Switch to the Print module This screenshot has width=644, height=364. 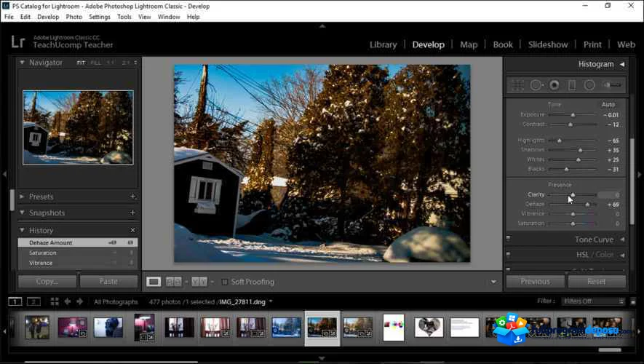click(x=592, y=44)
